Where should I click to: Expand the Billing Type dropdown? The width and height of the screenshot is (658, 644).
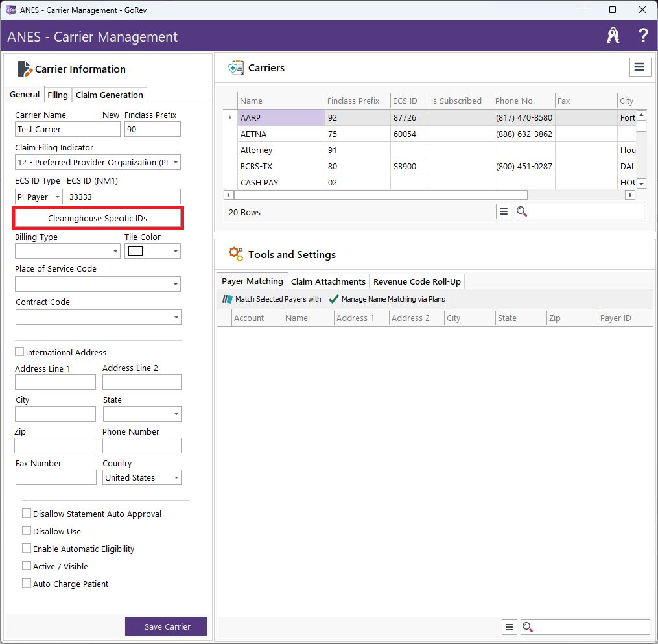(115, 251)
